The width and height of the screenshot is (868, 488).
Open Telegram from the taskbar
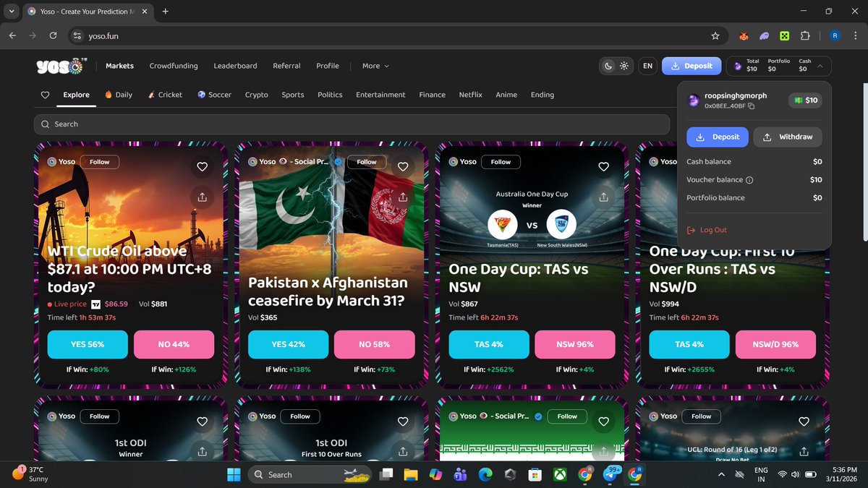610,474
